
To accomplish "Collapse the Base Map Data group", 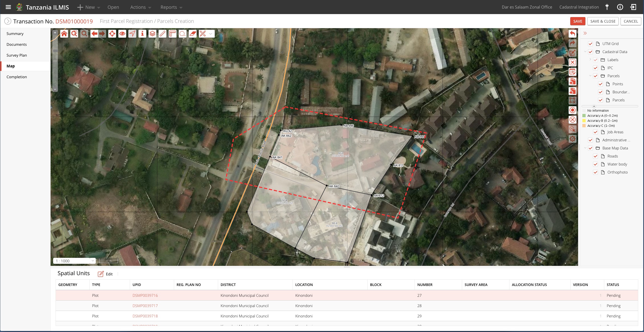I will [x=585, y=148].
